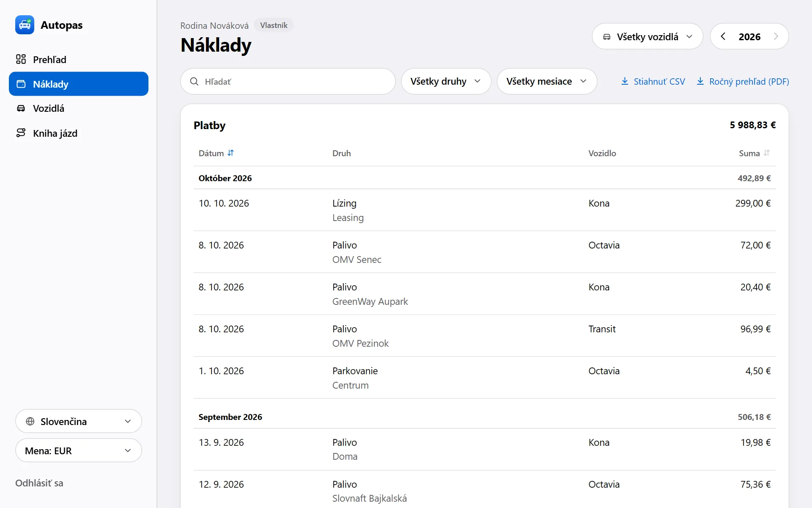Sort by Suma using its arrows icon

767,153
